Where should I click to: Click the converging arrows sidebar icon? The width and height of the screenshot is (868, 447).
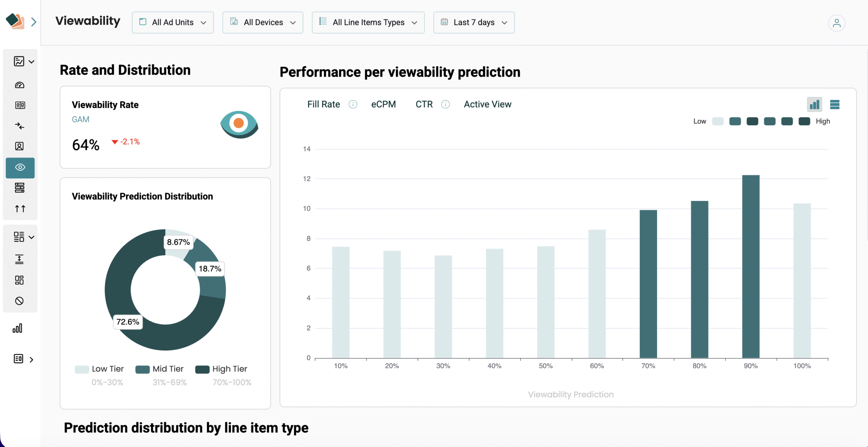coord(20,126)
